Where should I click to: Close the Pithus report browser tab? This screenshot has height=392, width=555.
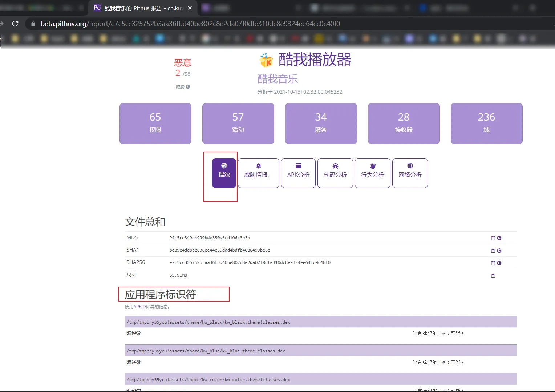point(190,8)
